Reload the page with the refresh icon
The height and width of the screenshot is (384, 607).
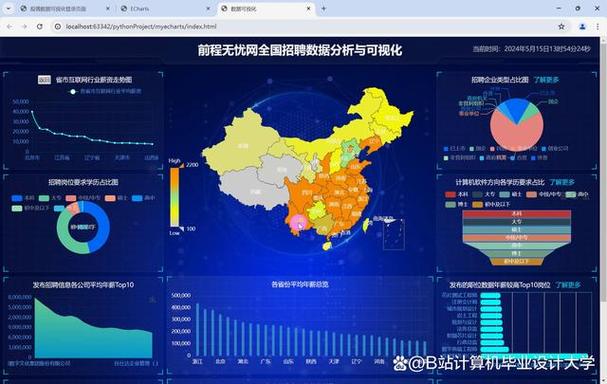coord(39,26)
